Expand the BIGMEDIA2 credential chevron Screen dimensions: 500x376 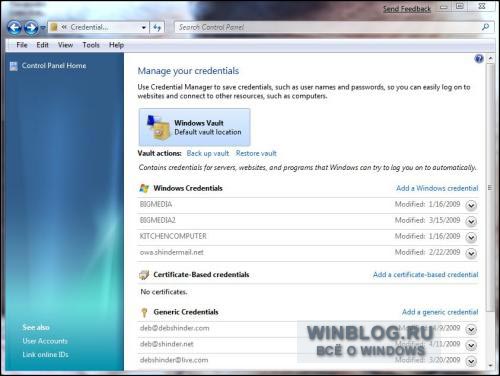click(x=471, y=221)
